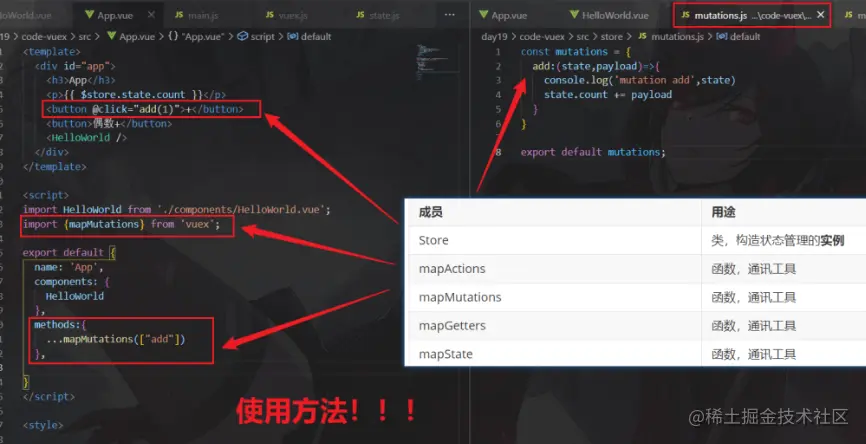Viewport: 866px width, 444px height.
Task: Open the more actions ellipsis in left editor
Action: pyautogui.click(x=450, y=15)
